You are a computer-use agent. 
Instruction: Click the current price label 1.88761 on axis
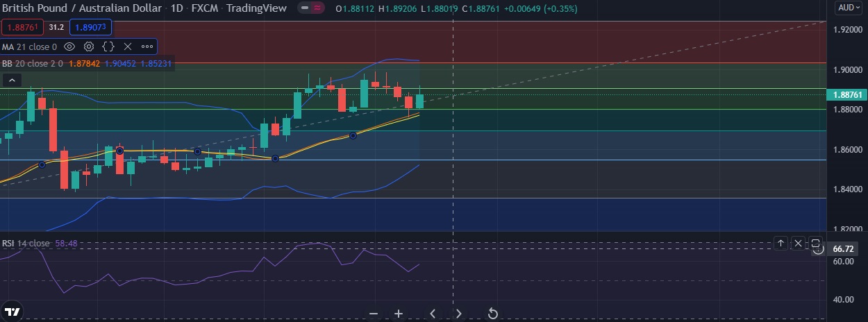(846, 94)
